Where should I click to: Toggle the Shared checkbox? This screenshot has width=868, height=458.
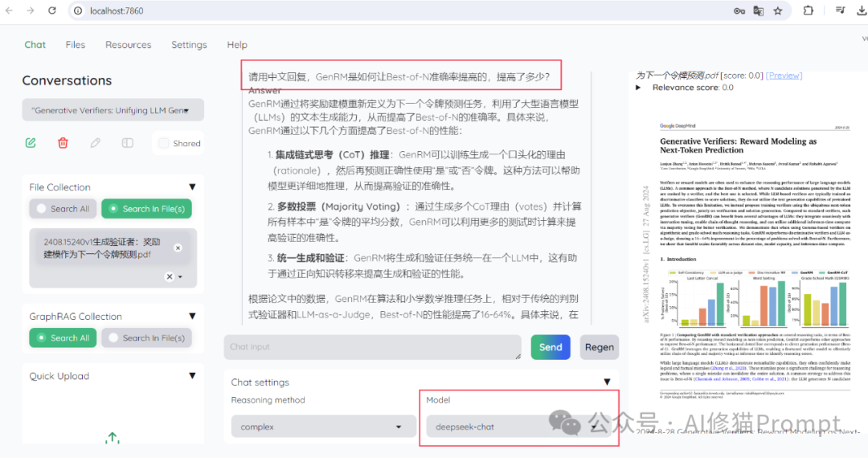point(163,143)
